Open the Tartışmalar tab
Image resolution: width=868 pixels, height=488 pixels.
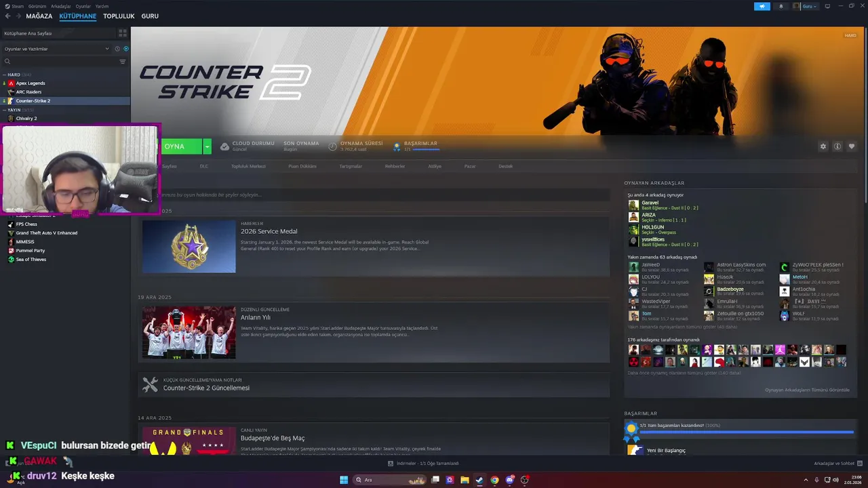[351, 166]
